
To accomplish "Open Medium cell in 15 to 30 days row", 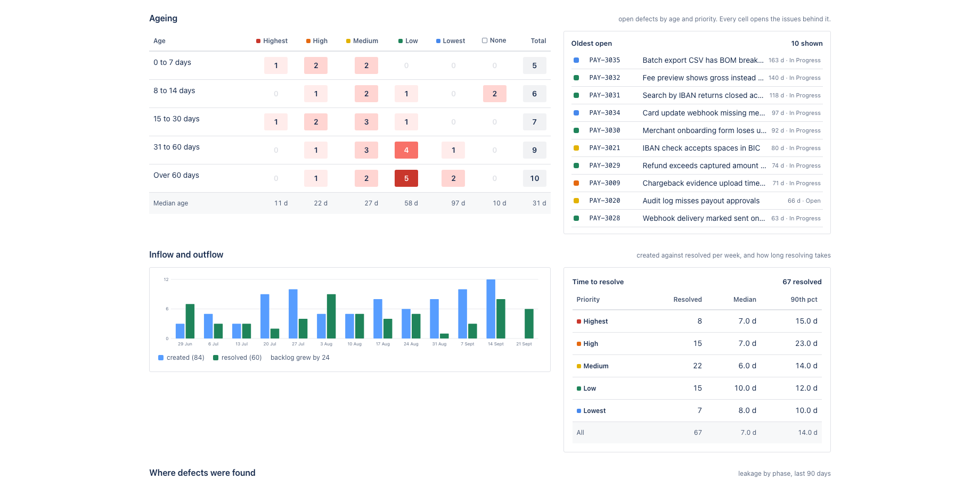I will (x=366, y=122).
